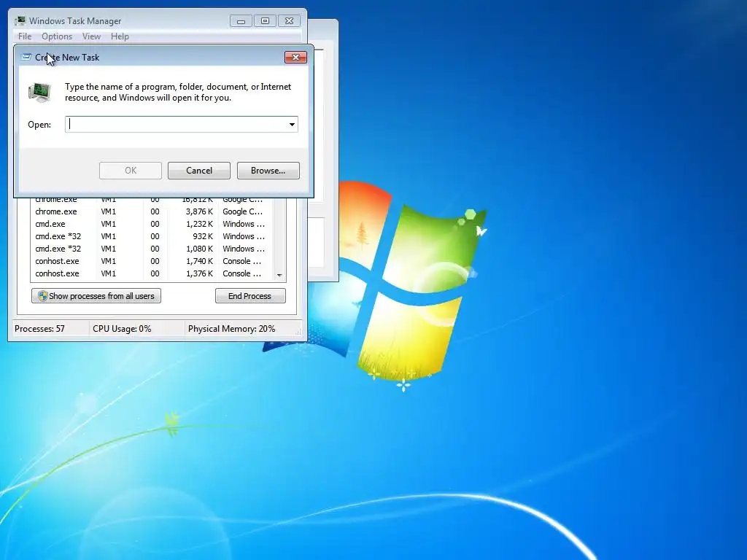Click the Run dialog computer icon
The image size is (747, 560).
[39, 92]
